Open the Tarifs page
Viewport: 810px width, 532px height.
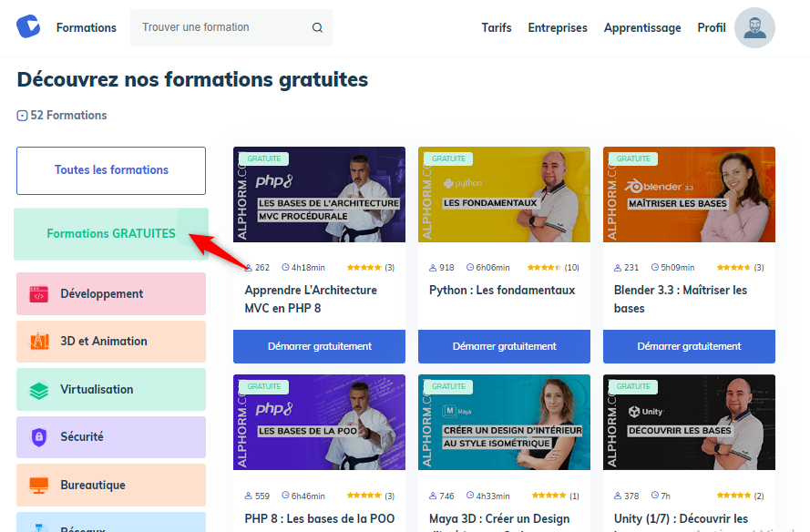pos(497,28)
